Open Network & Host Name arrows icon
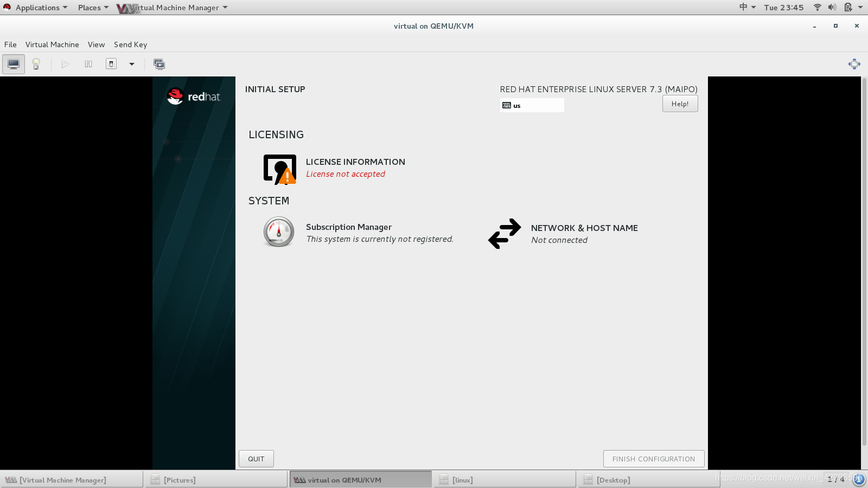Screen dimensions: 868x488 point(505,234)
